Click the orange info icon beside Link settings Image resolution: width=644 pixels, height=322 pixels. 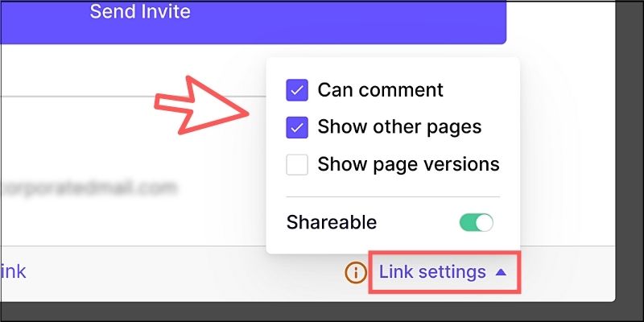(355, 273)
